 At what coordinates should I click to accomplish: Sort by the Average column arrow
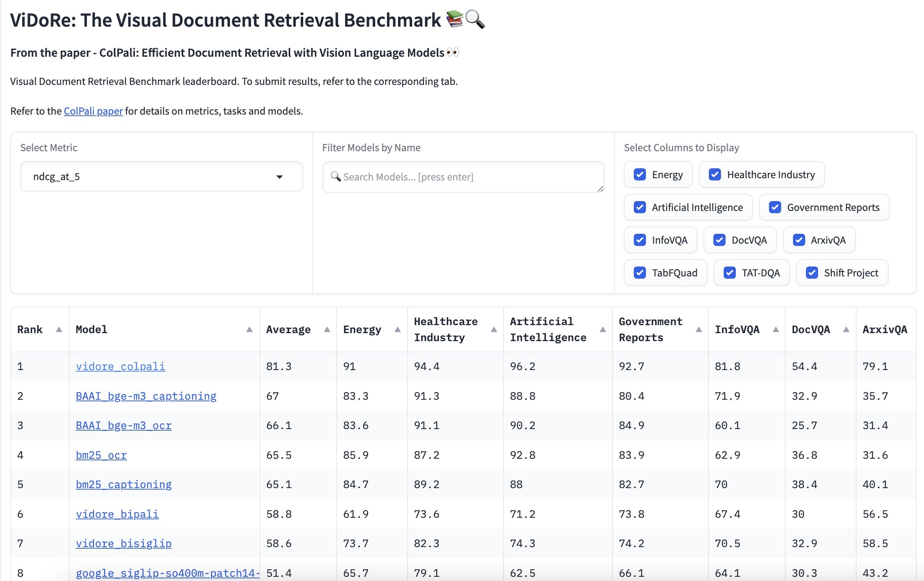coord(327,329)
